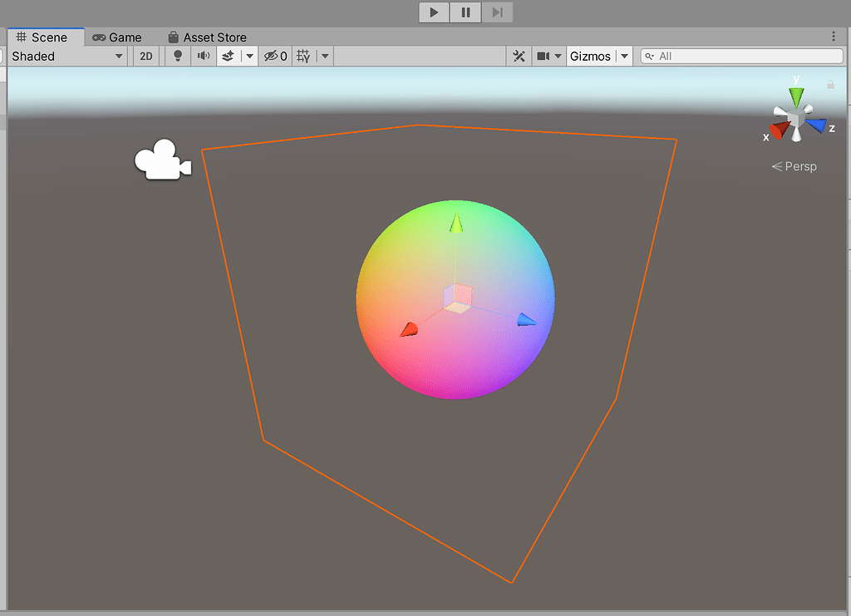The image size is (851, 616).
Task: Open the component editor tools (wrench icon)
Action: click(x=519, y=56)
